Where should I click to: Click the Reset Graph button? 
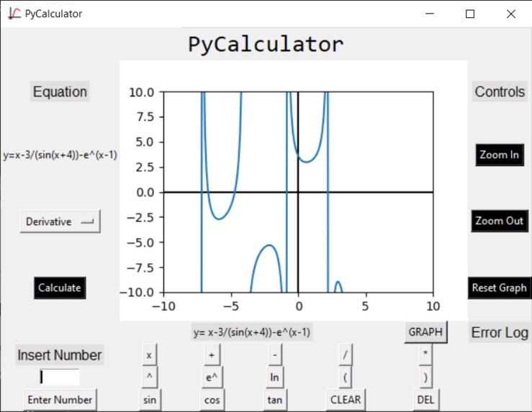click(x=500, y=288)
